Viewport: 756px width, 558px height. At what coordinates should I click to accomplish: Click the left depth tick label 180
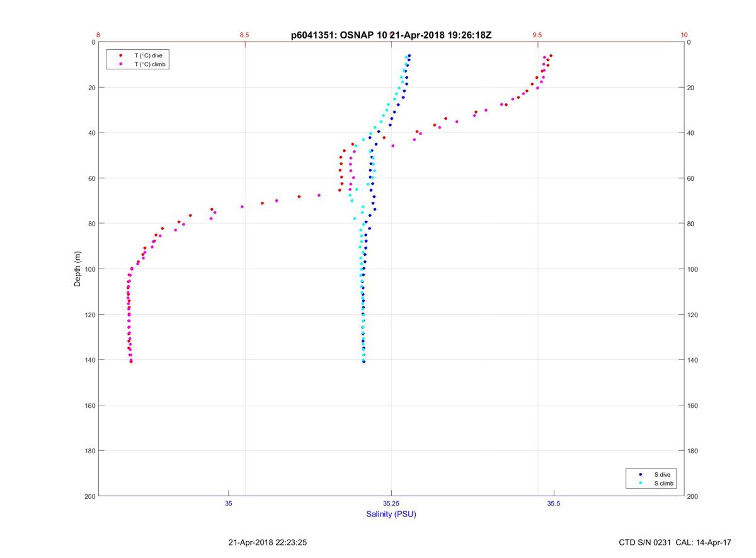tap(89, 451)
